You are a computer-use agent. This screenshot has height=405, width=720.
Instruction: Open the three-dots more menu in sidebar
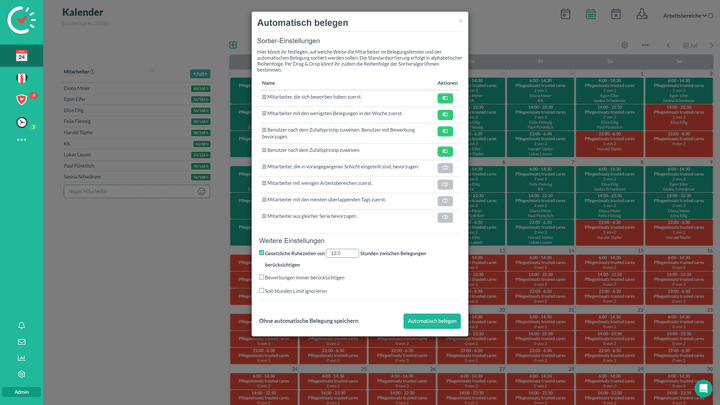(x=21, y=140)
